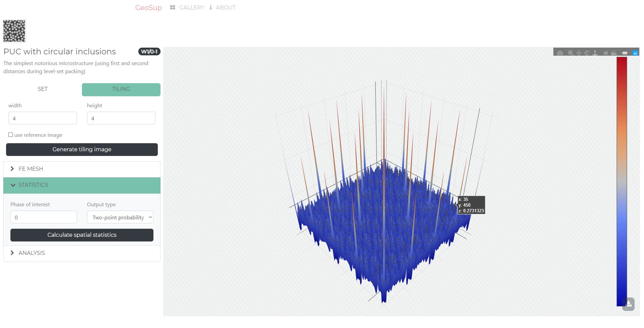This screenshot has height=328, width=644.
Task: Toggle closest-data hover label icon
Action: coord(625,53)
